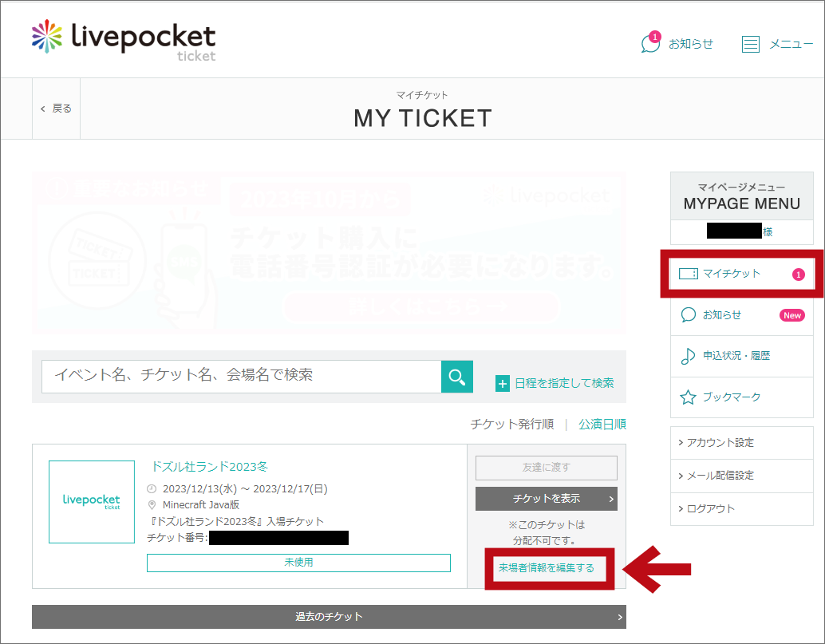Go back with the 戻る button
Screen dimensions: 825x644
pyautogui.click(x=57, y=109)
